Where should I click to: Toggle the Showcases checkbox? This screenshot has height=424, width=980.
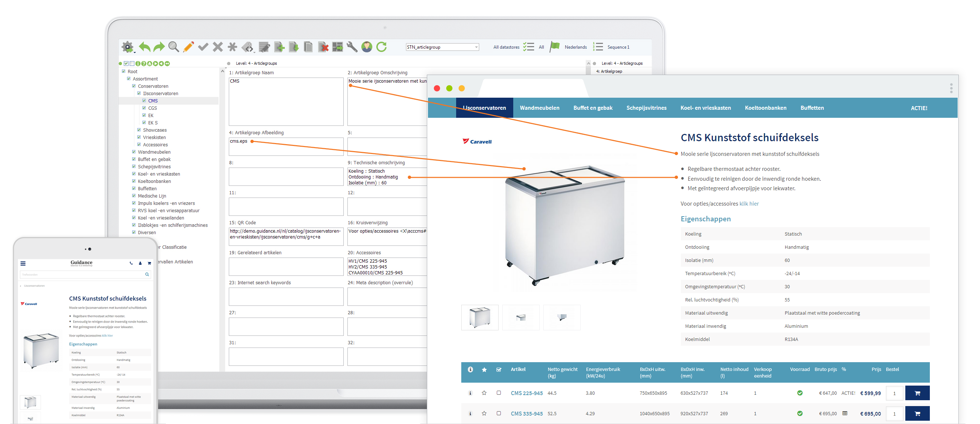139,130
